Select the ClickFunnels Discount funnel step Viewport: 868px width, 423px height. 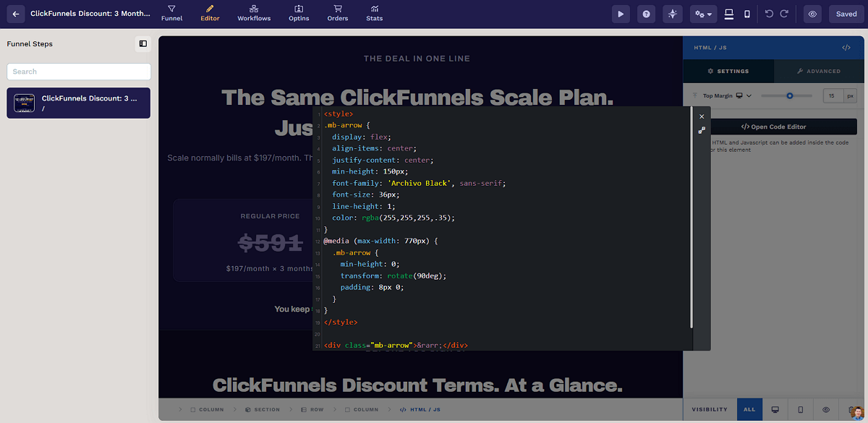[x=79, y=103]
